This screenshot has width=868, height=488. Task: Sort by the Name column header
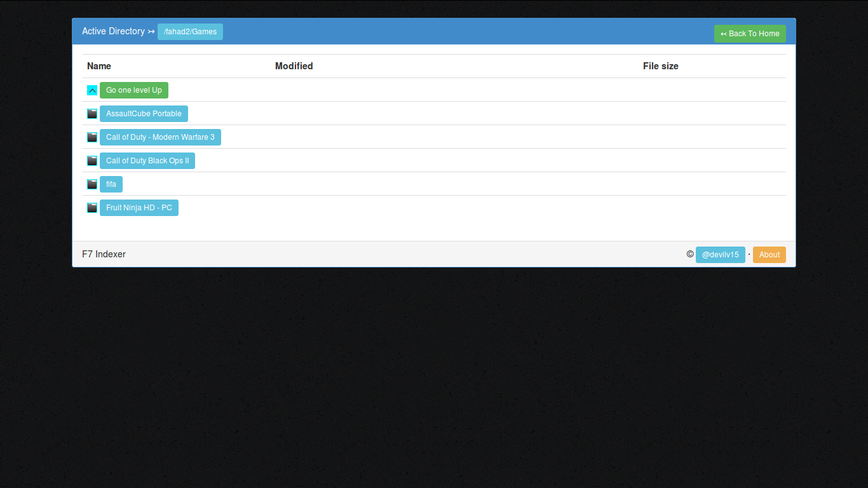coord(99,66)
